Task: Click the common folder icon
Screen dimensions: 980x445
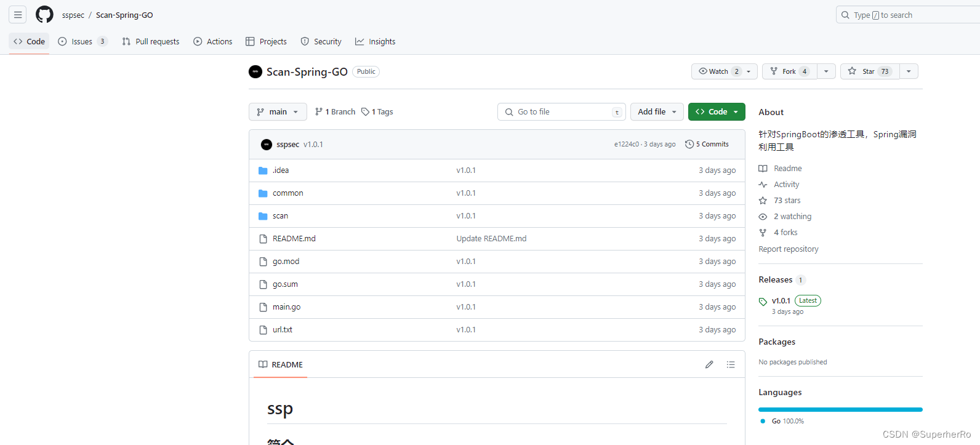Action: [263, 193]
